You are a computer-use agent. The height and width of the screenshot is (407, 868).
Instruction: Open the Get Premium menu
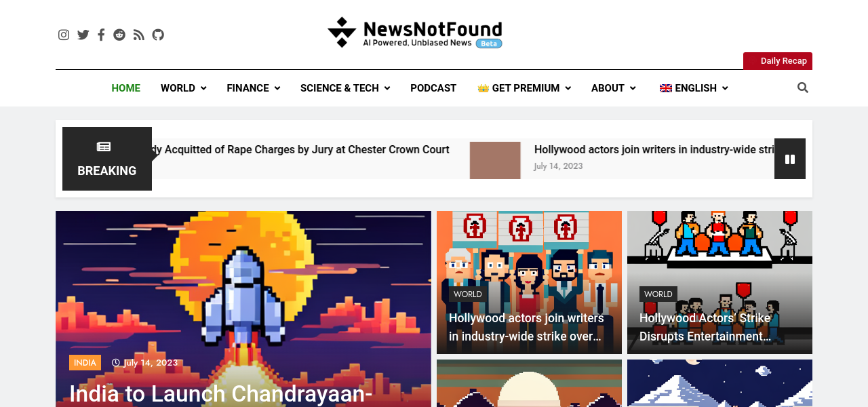pos(524,88)
